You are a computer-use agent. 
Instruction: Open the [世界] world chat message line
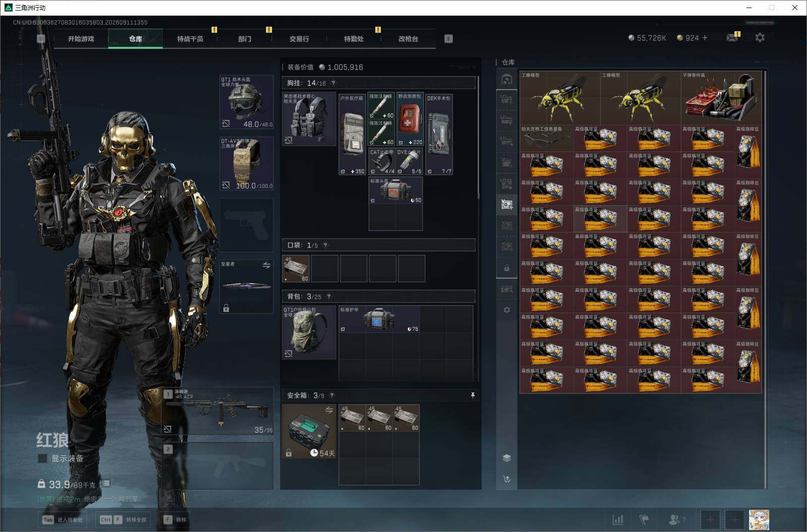tap(88, 499)
